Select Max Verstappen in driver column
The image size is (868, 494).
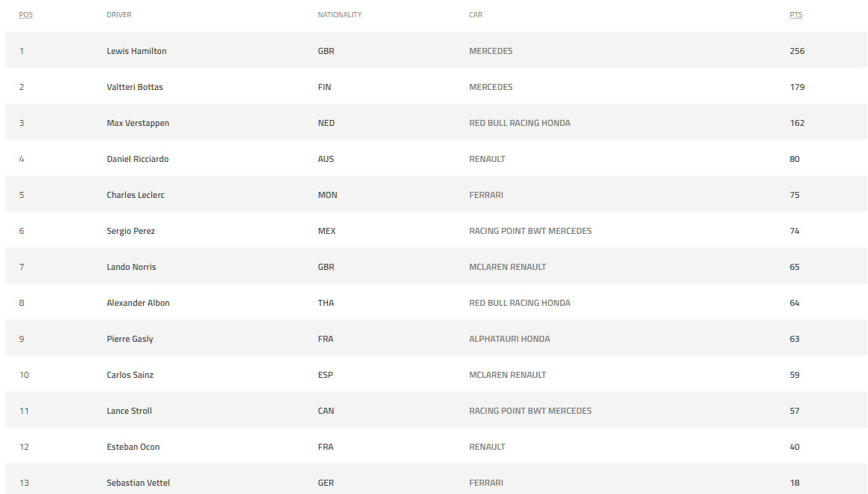[138, 123]
